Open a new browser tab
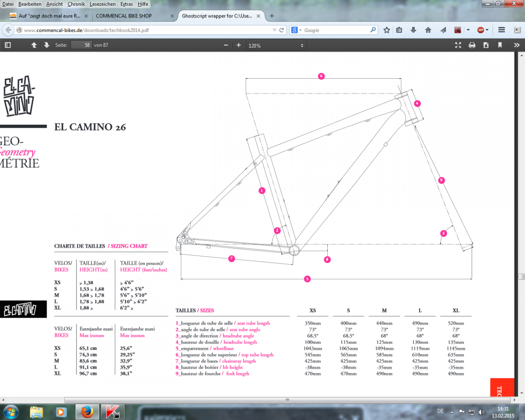525x420 pixels. 272,16
